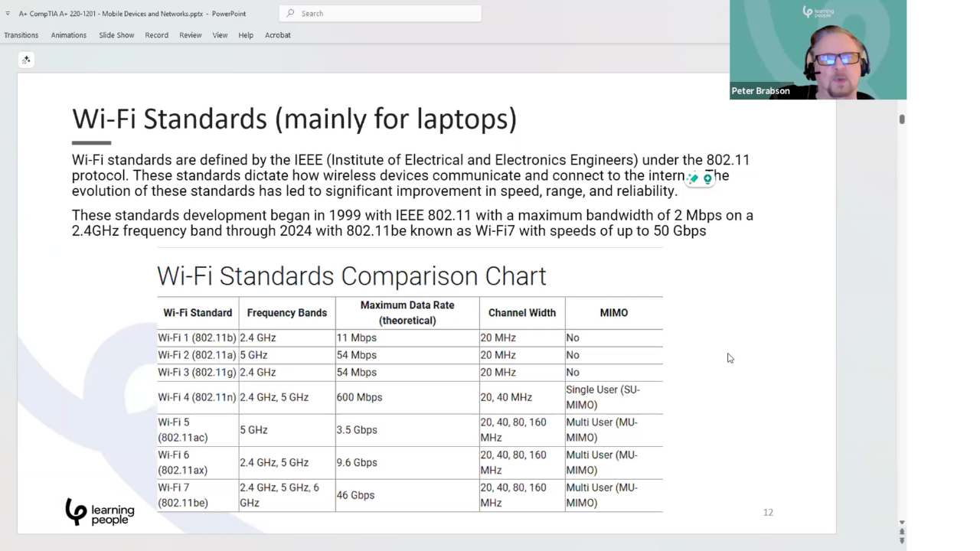Click the magnifier icon in the Search box
The height and width of the screenshot is (551, 980).
[x=290, y=13]
